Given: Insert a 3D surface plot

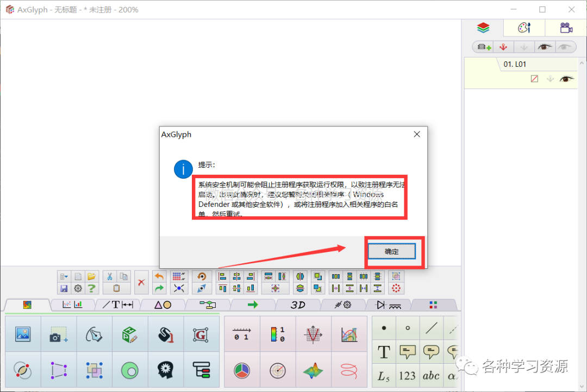Looking at the screenshot, I should click(313, 370).
